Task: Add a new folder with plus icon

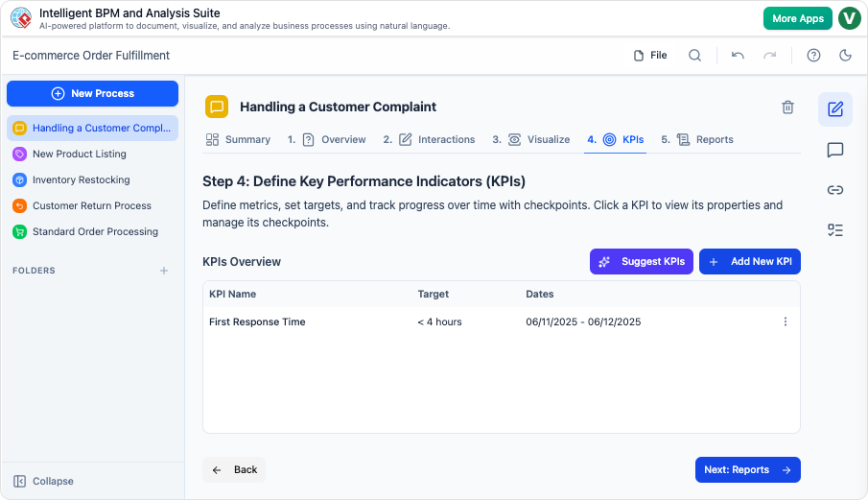Action: pyautogui.click(x=164, y=271)
